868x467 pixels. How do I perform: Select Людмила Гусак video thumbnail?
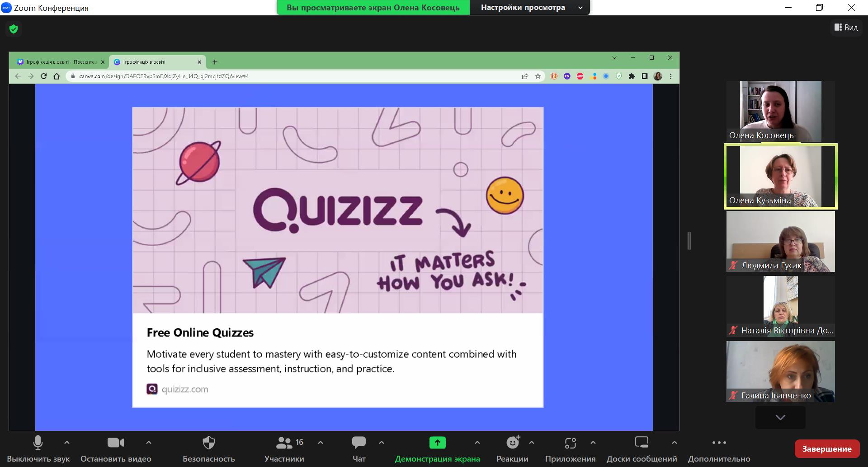point(780,241)
